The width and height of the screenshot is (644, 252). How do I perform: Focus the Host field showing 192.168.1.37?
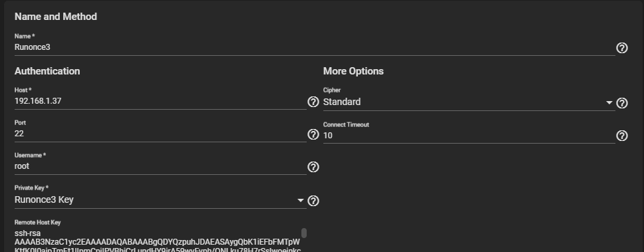point(160,101)
